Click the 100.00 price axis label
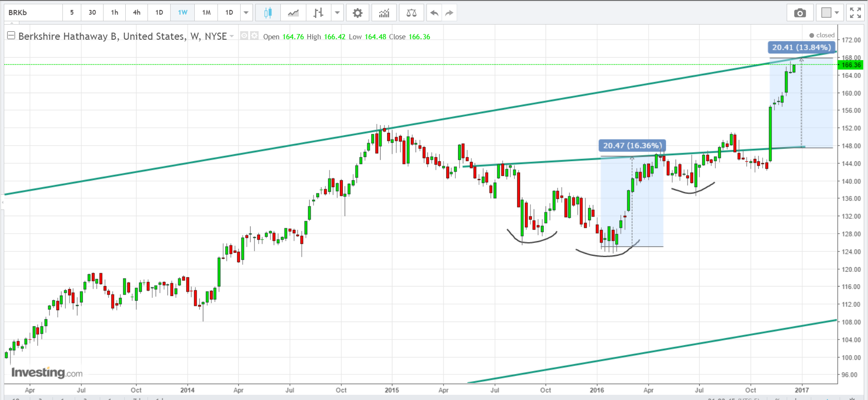 click(x=851, y=358)
